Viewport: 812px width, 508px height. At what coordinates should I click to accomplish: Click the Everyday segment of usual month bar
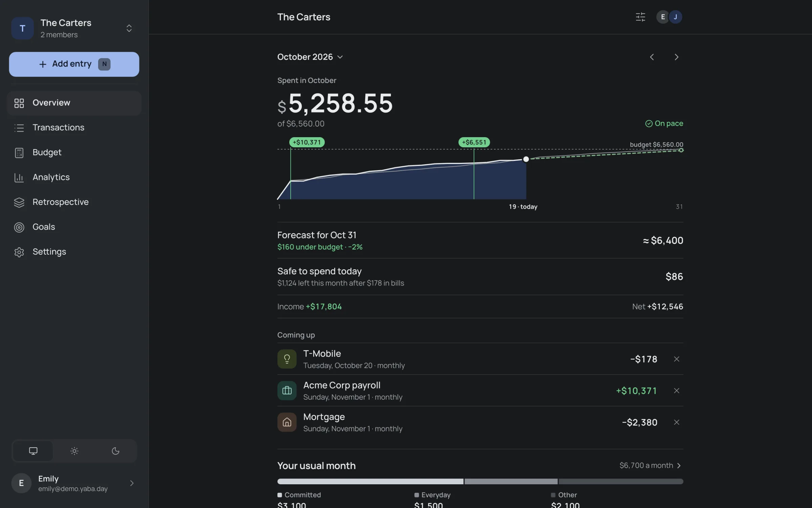pos(511,481)
